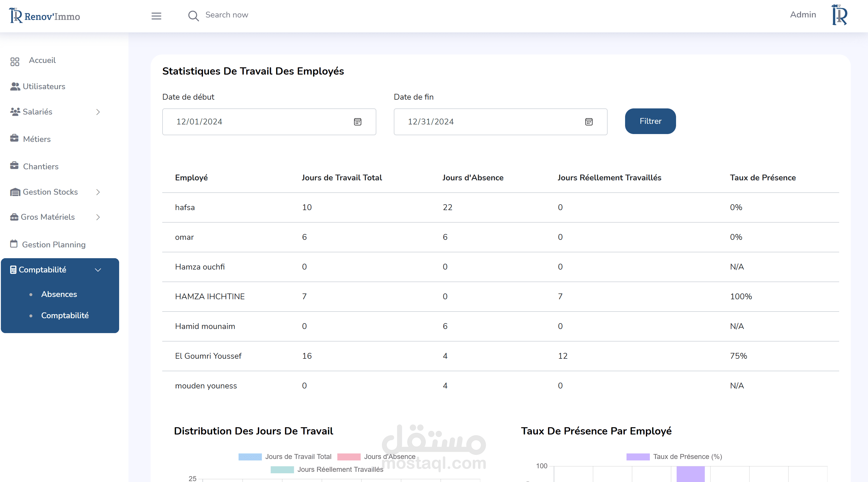Open calendar picker for Date de fin
This screenshot has height=482, width=868.
(589, 122)
